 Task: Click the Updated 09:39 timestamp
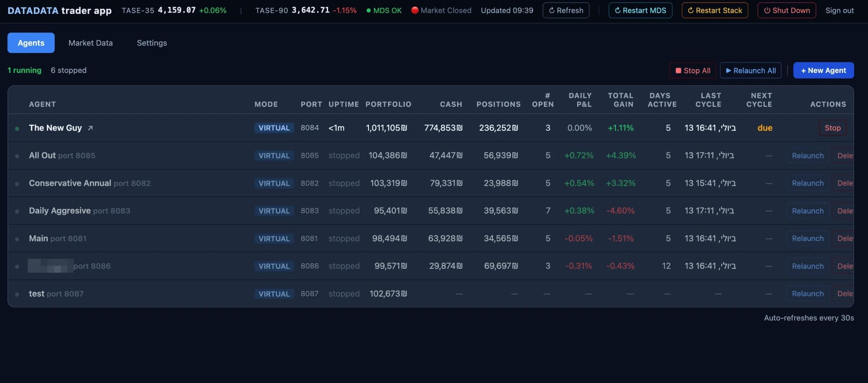507,10
